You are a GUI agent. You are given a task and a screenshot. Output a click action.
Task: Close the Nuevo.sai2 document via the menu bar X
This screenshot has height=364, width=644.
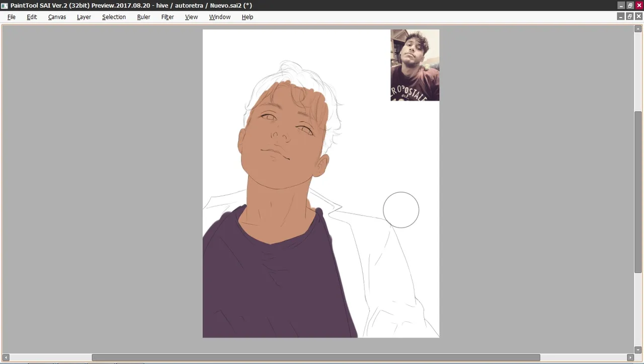639,17
